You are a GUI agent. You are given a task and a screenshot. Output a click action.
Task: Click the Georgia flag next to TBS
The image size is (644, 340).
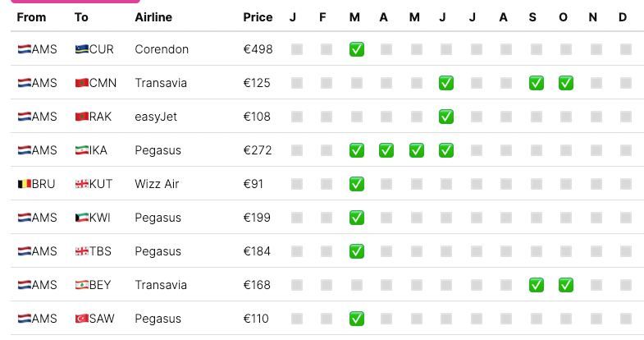[x=81, y=251]
